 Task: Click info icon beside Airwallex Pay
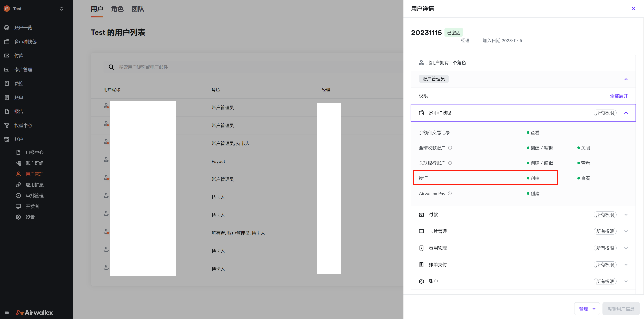click(450, 194)
